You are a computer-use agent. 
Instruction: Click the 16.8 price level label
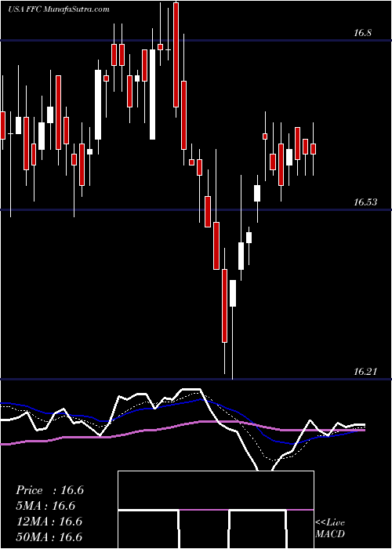tap(362, 33)
